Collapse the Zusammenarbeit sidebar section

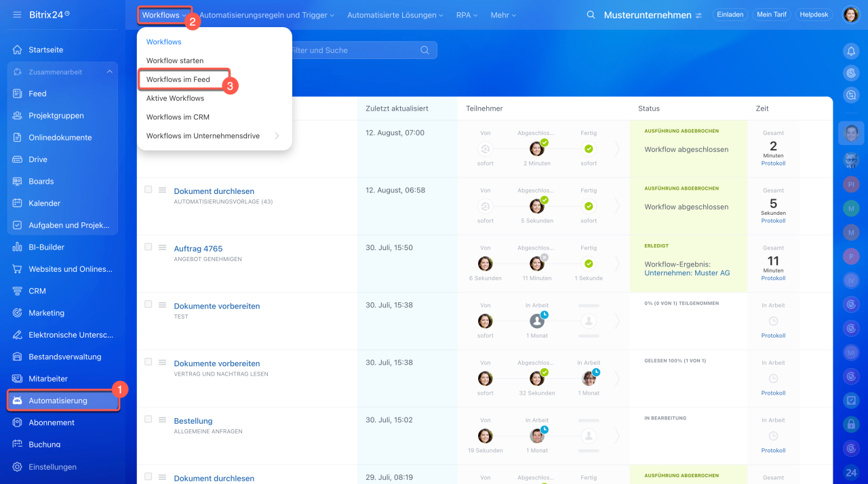[x=110, y=72]
